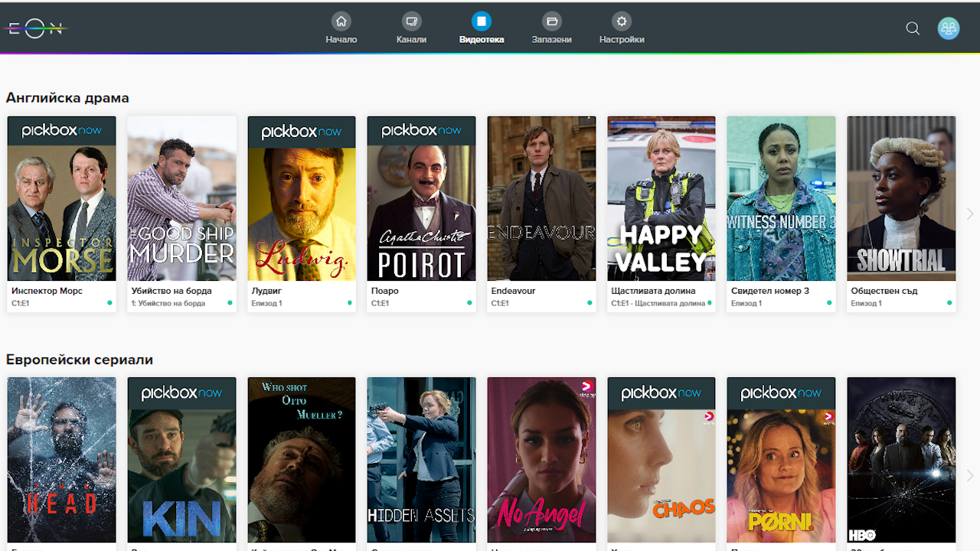
Task: Open the Канали channels icon
Action: point(412,21)
